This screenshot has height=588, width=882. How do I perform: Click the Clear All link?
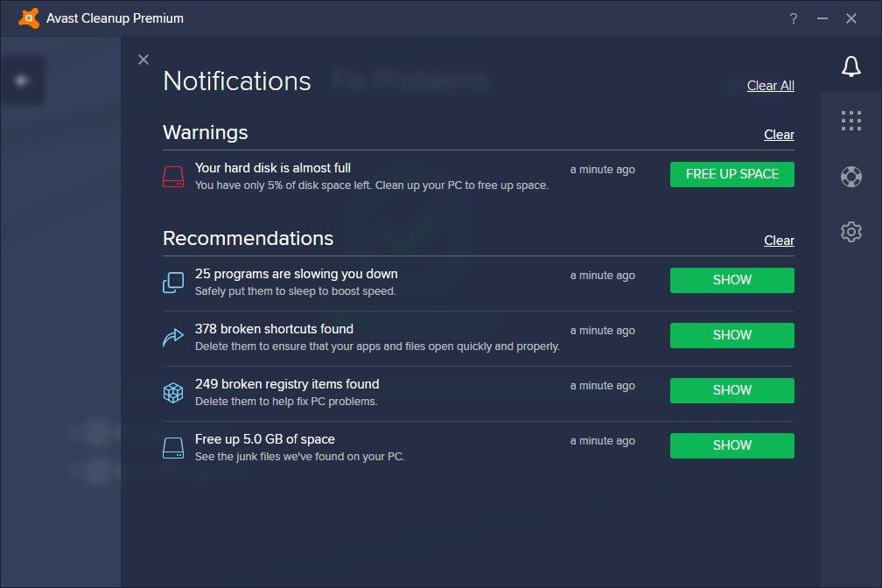pos(770,85)
